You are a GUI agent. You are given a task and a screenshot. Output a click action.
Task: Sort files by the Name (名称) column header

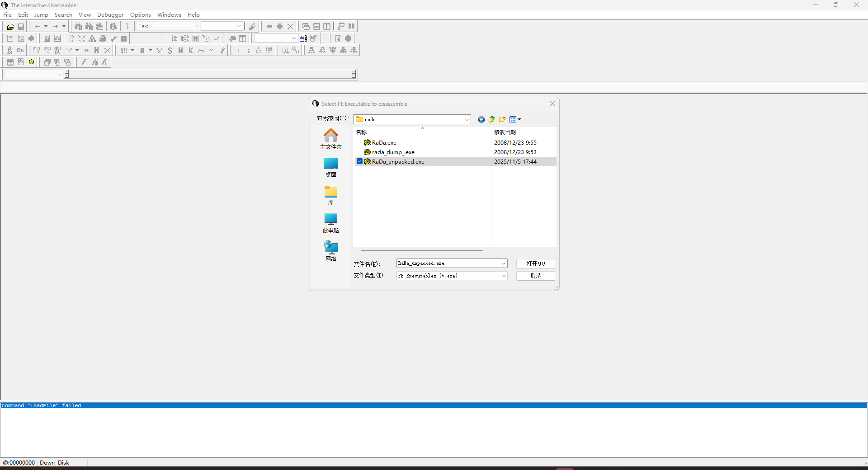click(422, 132)
